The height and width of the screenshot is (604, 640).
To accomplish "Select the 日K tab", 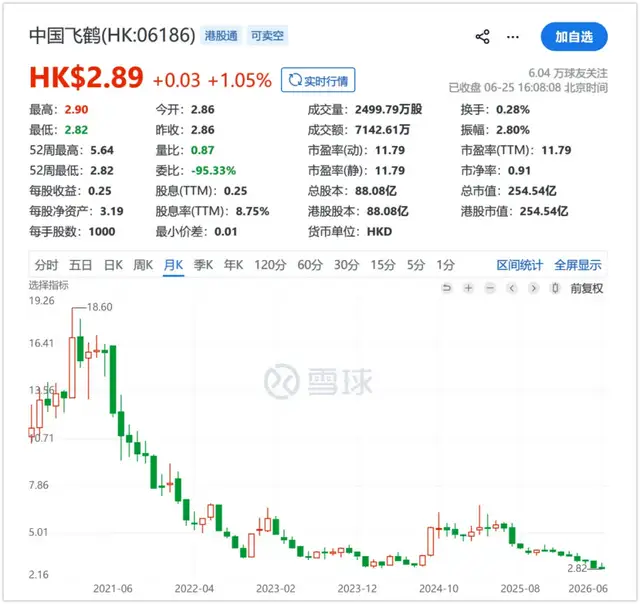I will (x=113, y=265).
